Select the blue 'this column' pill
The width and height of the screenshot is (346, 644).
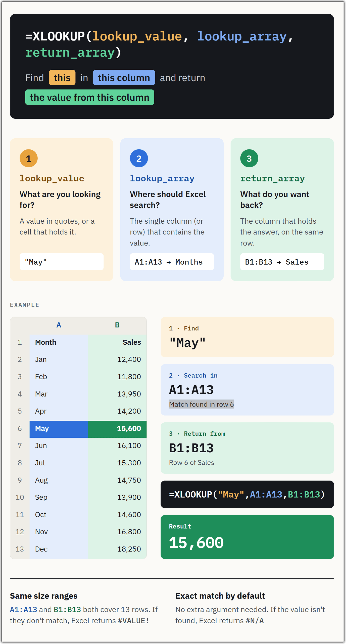point(124,78)
